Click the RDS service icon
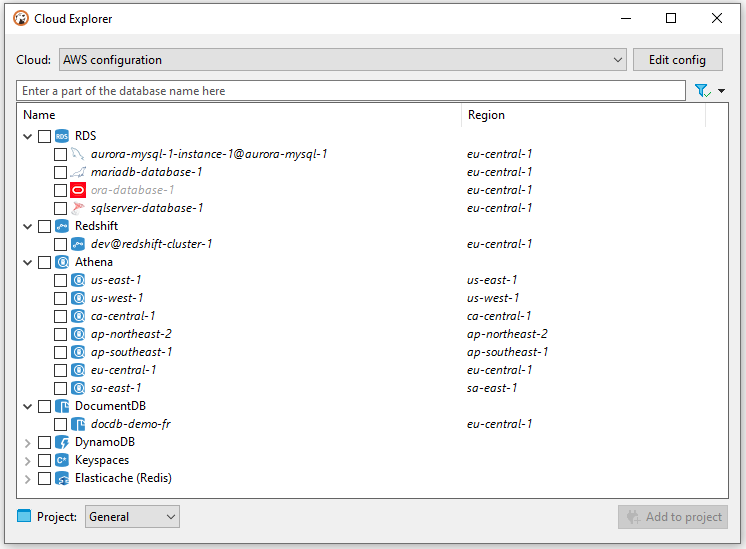The width and height of the screenshot is (746, 549). coord(62,136)
